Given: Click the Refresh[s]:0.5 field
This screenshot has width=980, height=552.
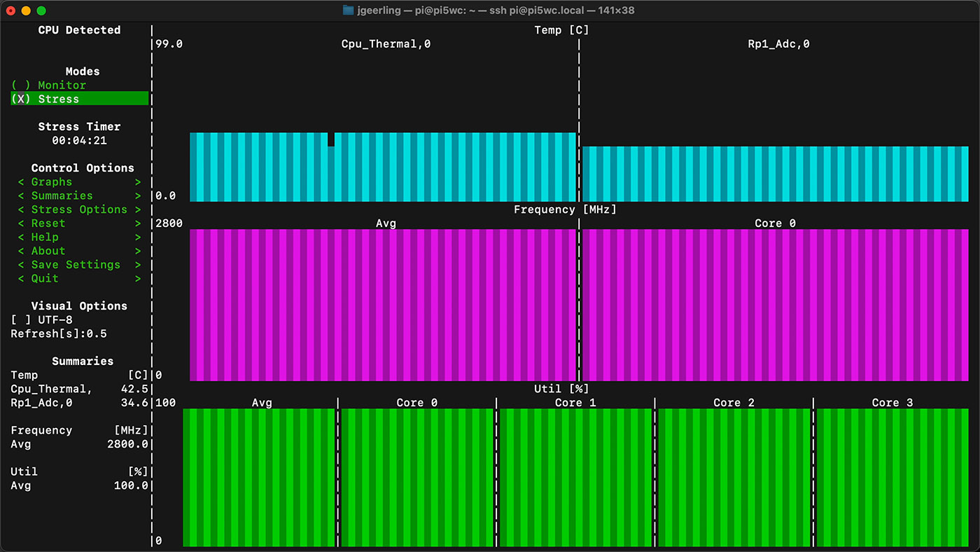Looking at the screenshot, I should tap(59, 334).
